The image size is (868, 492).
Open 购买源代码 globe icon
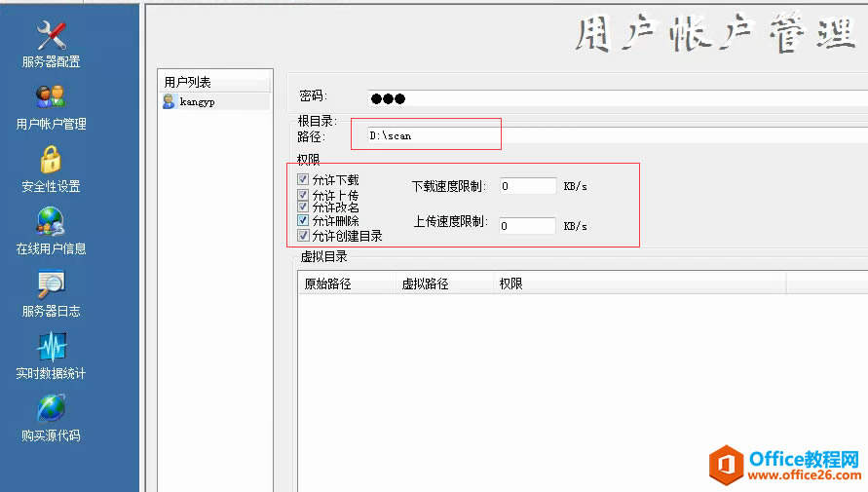coord(51,409)
